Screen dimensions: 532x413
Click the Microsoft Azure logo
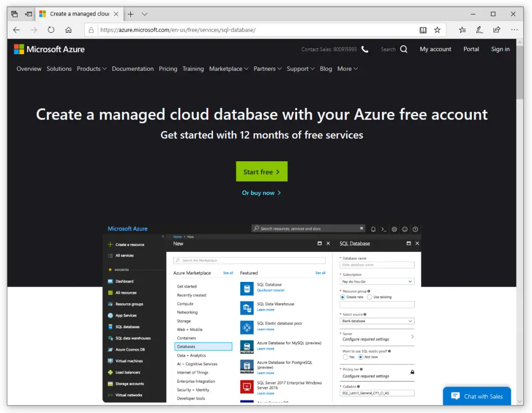tap(49, 49)
